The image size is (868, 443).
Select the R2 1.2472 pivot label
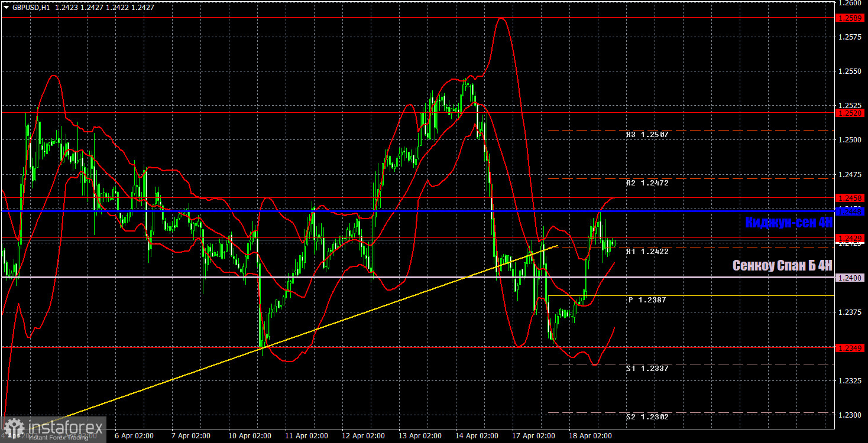[x=647, y=183]
